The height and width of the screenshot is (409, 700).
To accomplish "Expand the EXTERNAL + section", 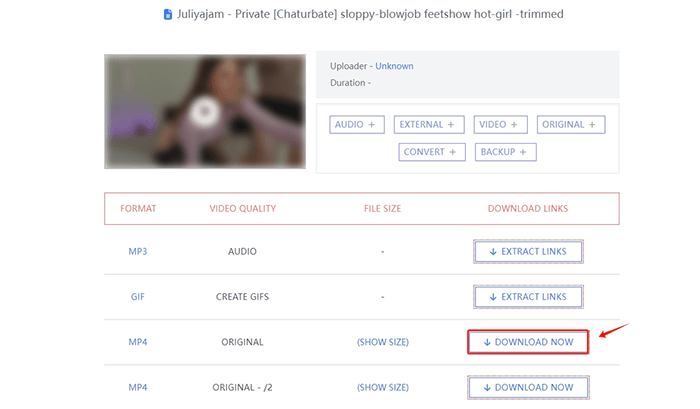I will coord(429,125).
